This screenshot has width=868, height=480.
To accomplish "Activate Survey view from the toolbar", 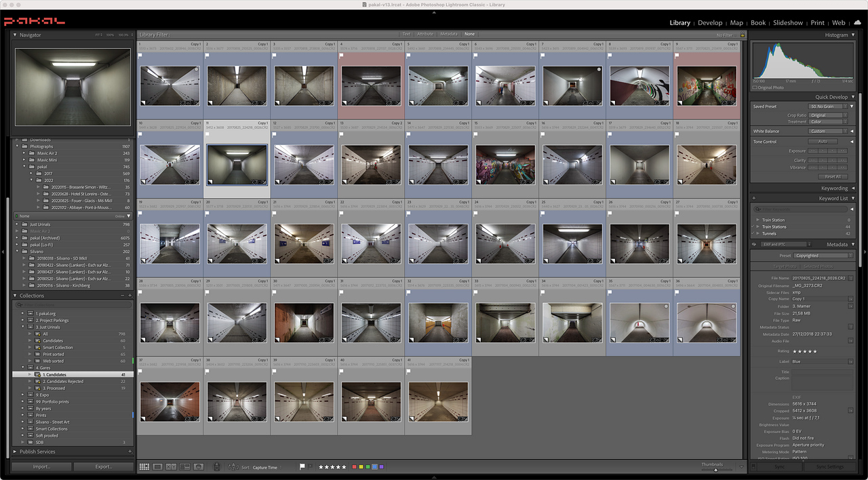I will [x=185, y=467].
